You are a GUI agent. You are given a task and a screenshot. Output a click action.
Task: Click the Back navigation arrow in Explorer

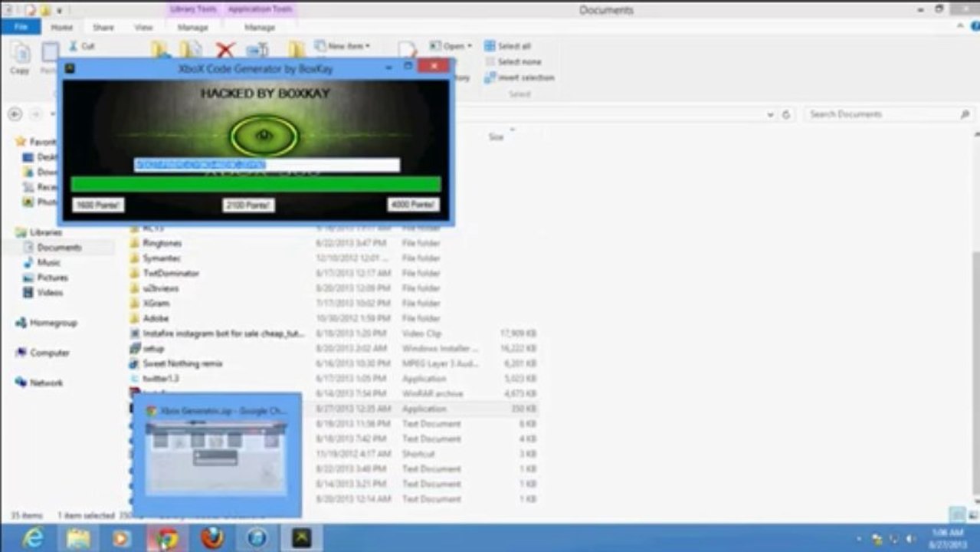[15, 114]
